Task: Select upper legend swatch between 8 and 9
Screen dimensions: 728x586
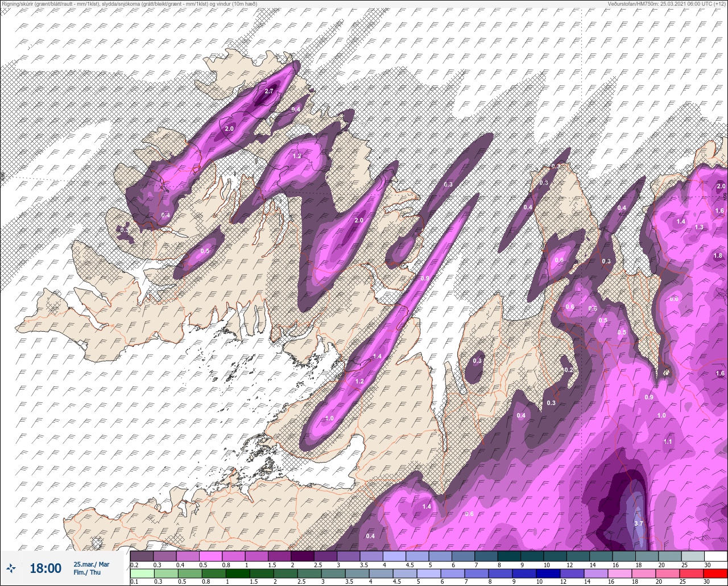Action: pos(509,556)
